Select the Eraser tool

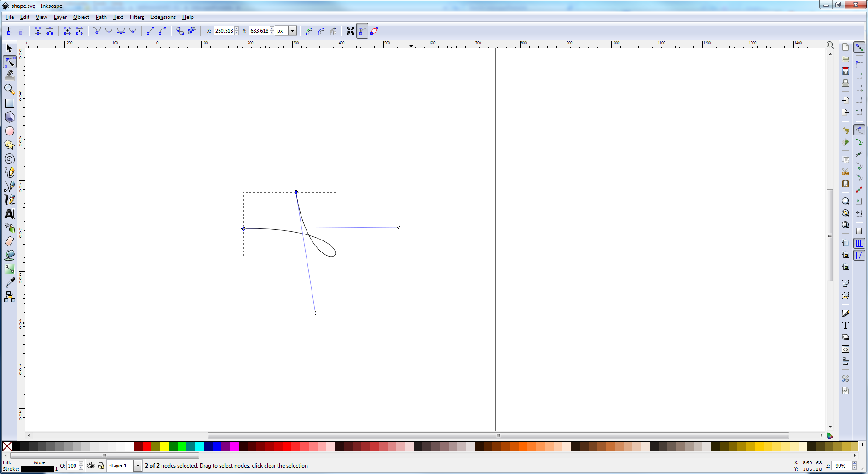coord(9,241)
